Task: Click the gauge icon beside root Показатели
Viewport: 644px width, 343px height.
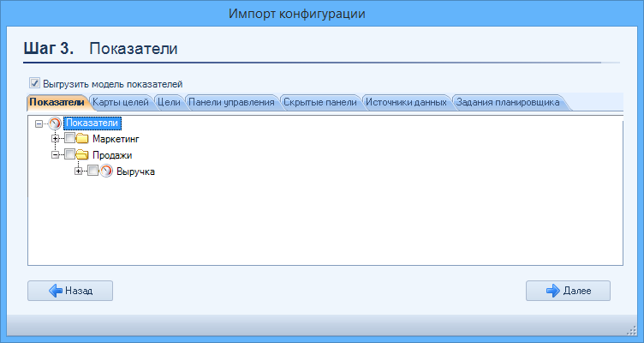Action: point(55,123)
